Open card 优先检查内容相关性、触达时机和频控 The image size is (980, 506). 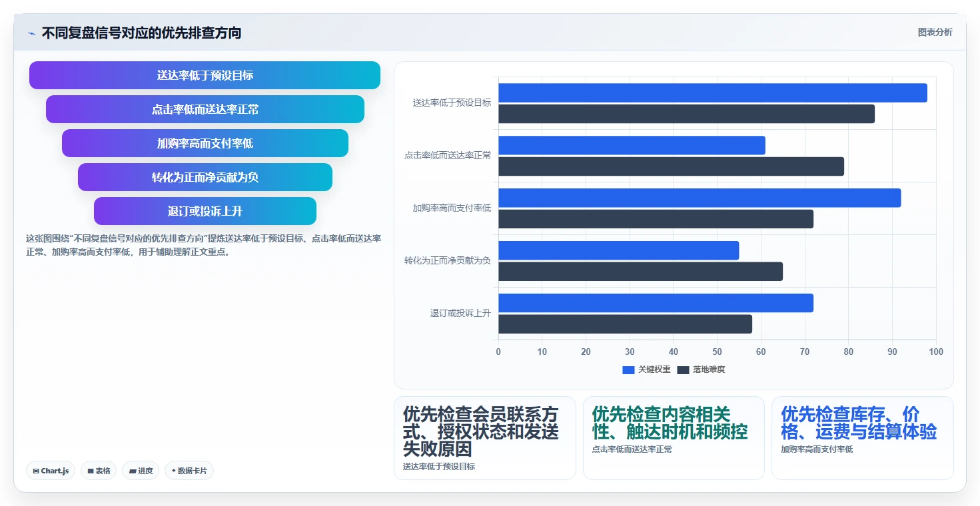pyautogui.click(x=674, y=438)
